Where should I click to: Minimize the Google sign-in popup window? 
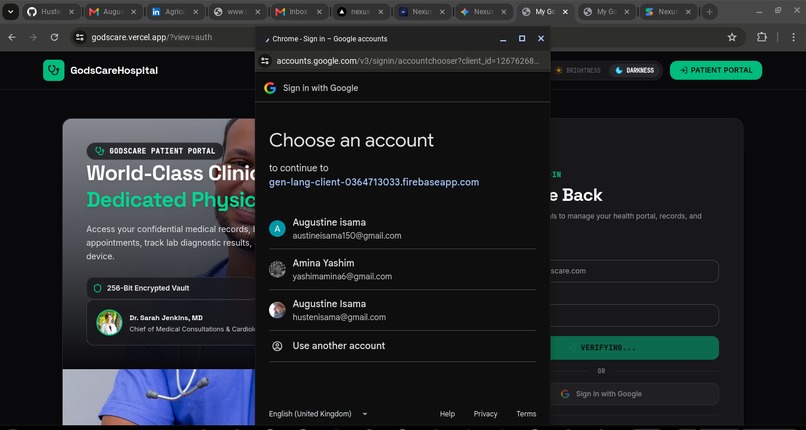point(503,39)
